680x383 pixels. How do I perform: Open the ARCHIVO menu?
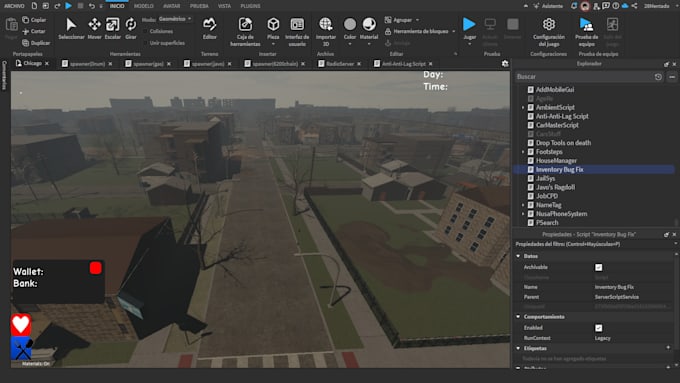coord(14,6)
